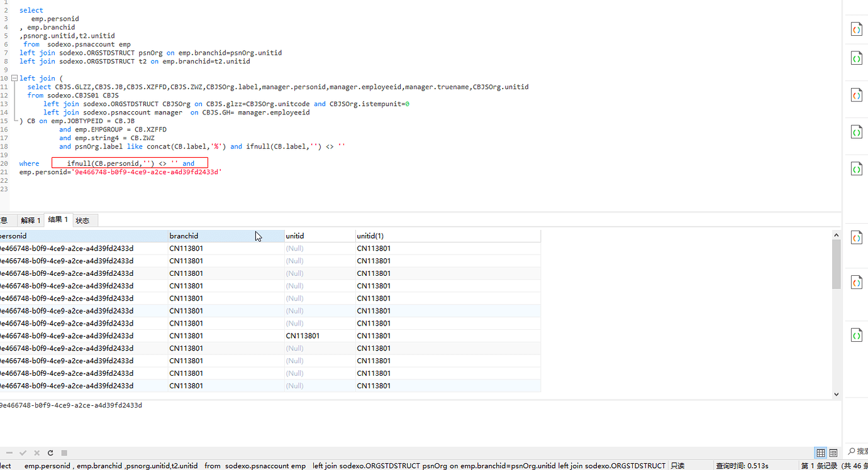
Task: Click the ifnull(CB.personid,'') expression on line 20
Action: point(111,163)
